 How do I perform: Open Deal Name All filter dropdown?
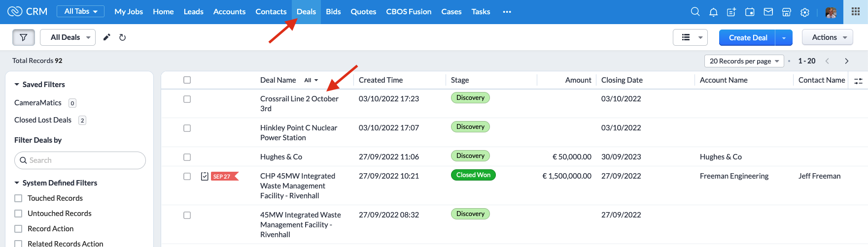coord(311,80)
